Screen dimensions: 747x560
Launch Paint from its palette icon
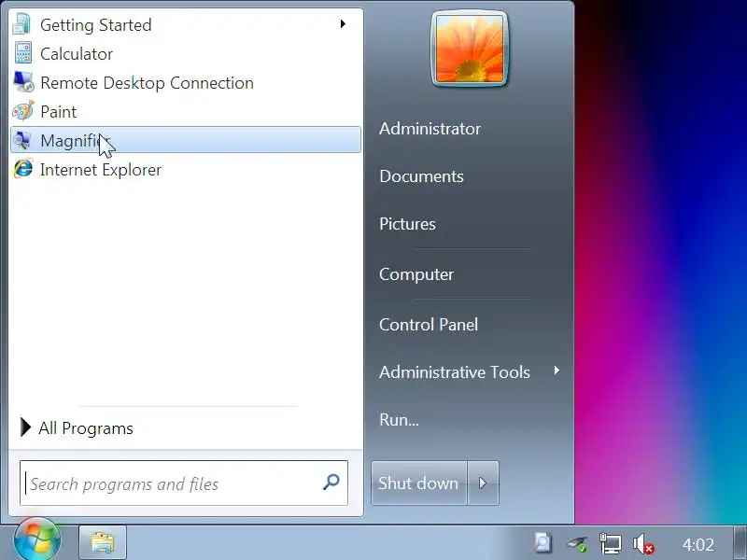pyautogui.click(x=23, y=111)
